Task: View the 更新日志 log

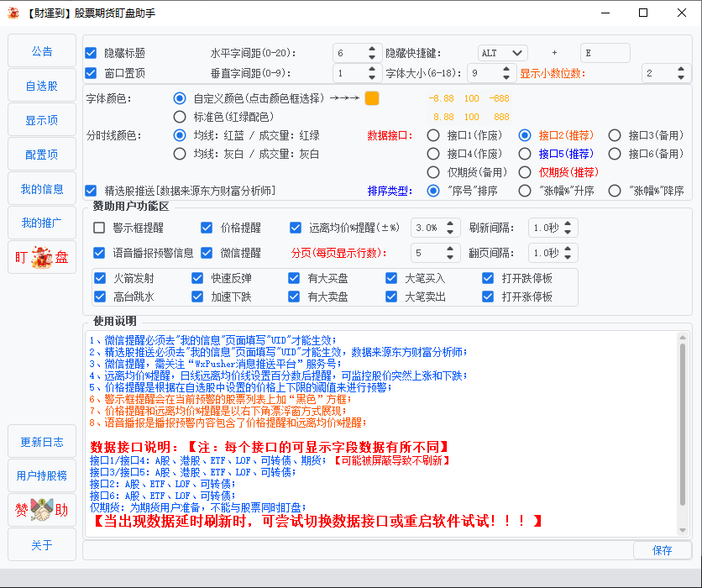Action: [x=41, y=441]
